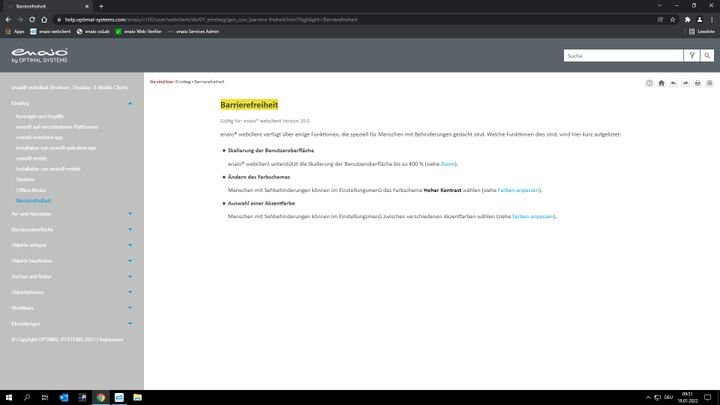Click the expand all list icon in page toolbar

click(x=709, y=83)
